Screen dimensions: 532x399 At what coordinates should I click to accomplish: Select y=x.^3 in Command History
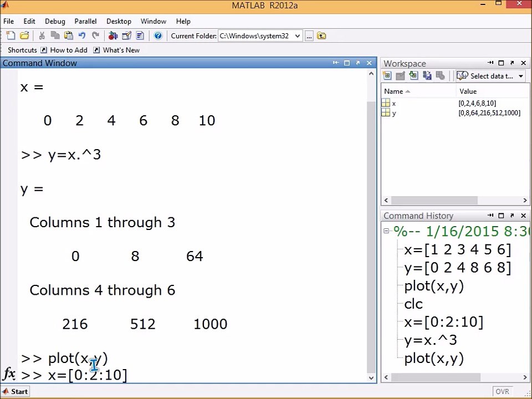coord(431,340)
